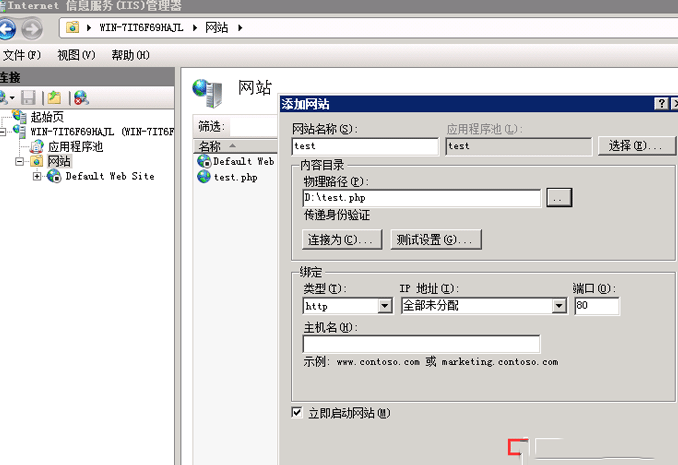Click the test.php globe icon in list

tap(204, 176)
